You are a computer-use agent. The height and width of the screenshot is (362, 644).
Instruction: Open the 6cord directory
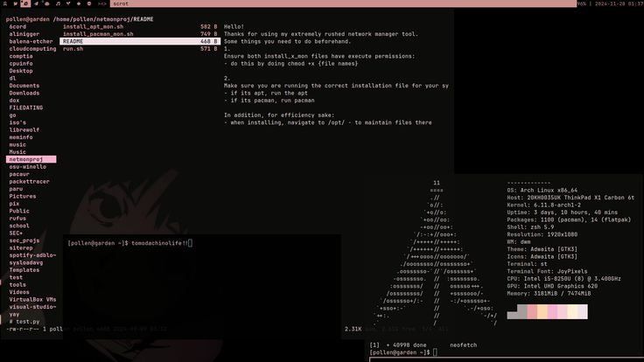17,27
